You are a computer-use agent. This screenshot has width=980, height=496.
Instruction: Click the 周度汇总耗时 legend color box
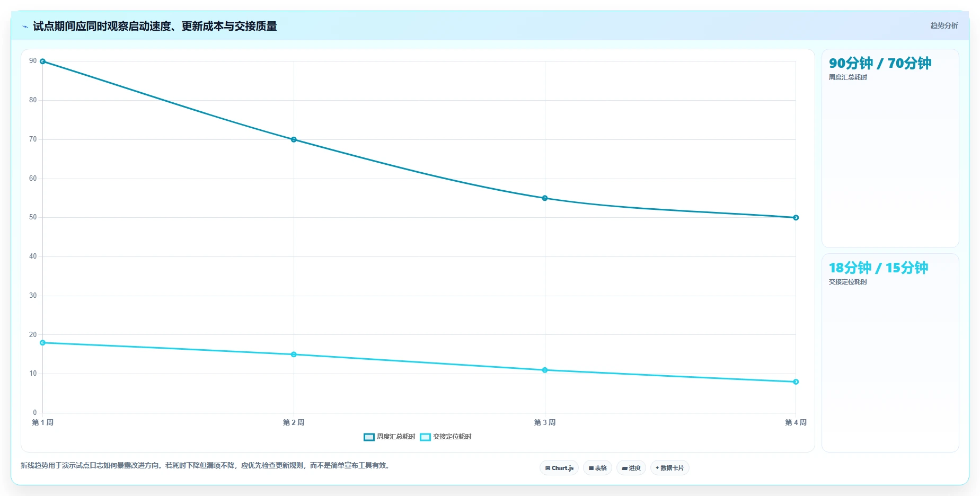pyautogui.click(x=369, y=437)
